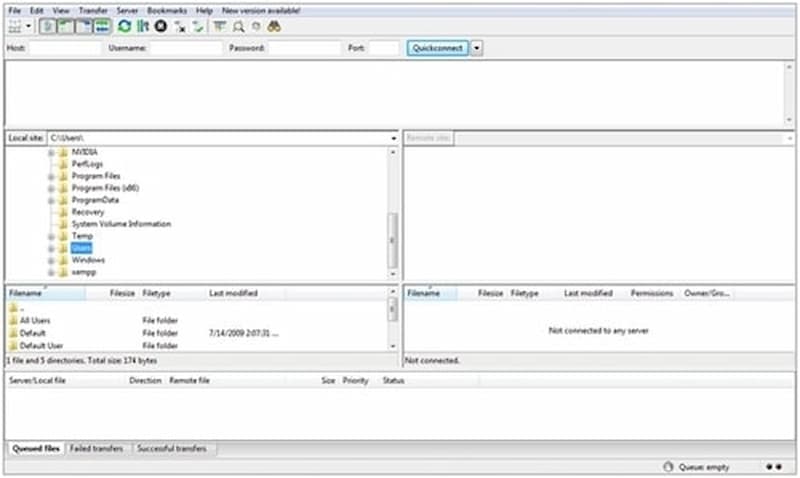Expand the Windows folder node
Viewport: 800px width, 478px height.
point(51,260)
